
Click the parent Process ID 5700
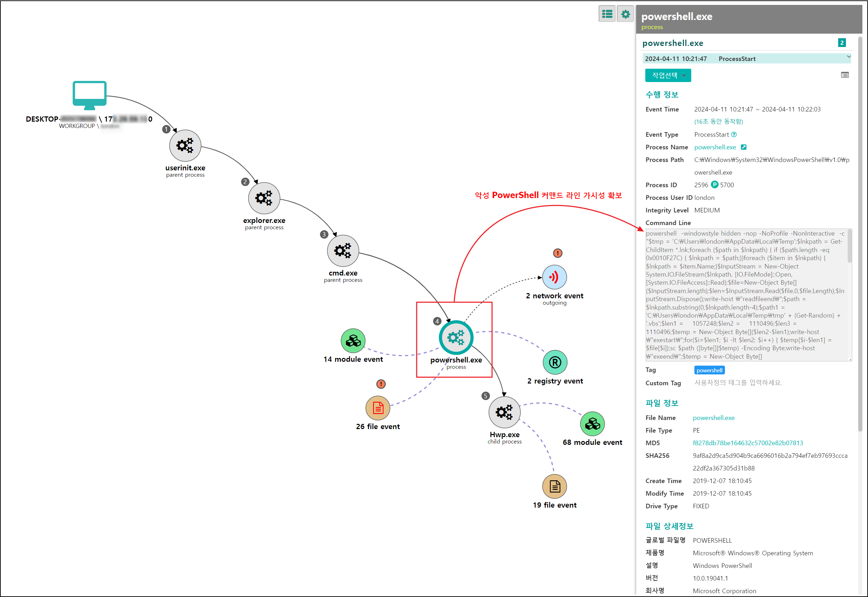[x=727, y=185]
